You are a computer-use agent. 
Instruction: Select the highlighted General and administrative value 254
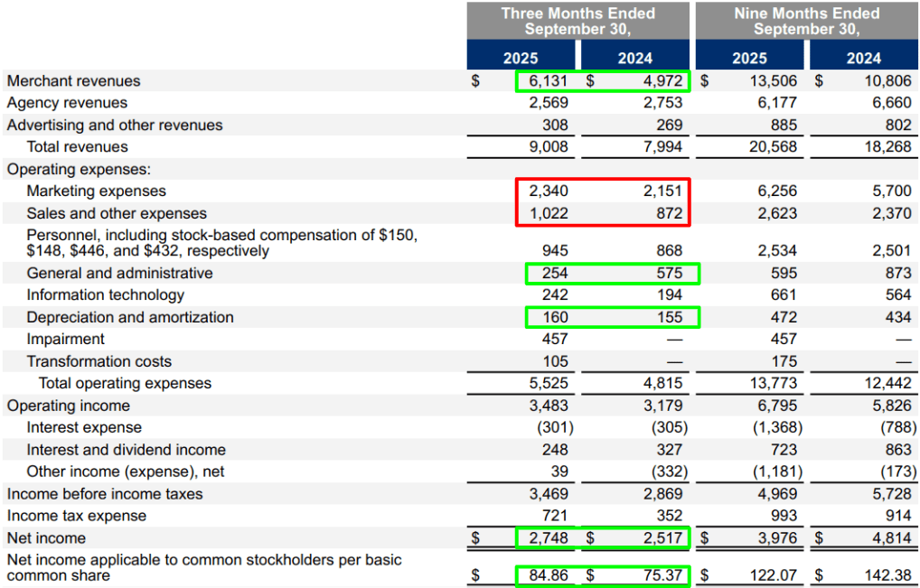tap(556, 273)
